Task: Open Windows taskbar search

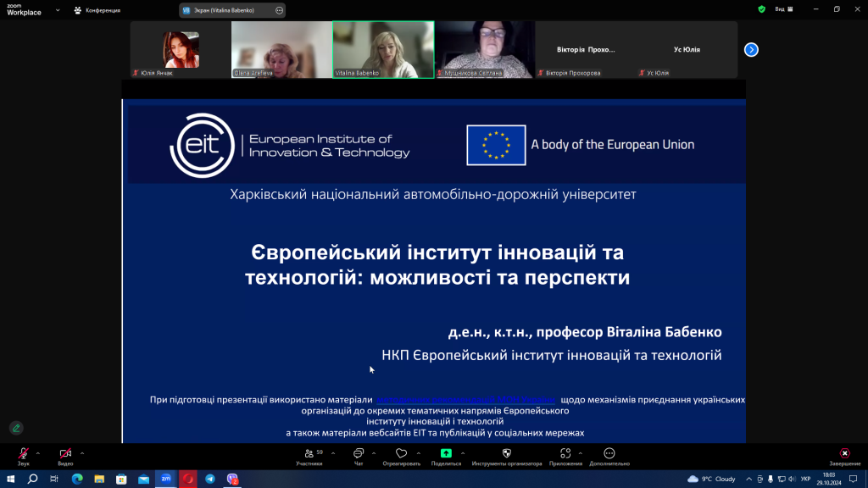Action: coord(33,479)
